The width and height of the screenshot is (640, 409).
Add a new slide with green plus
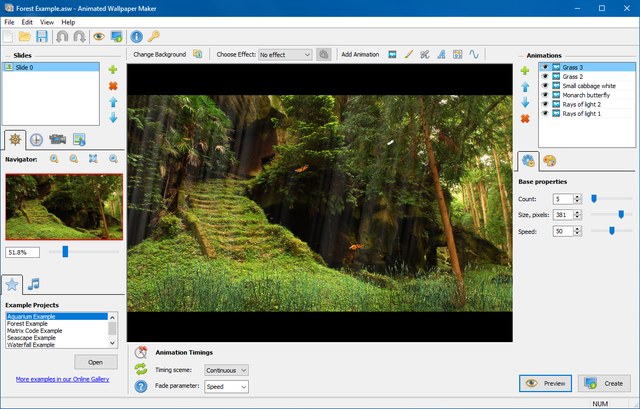coord(113,70)
